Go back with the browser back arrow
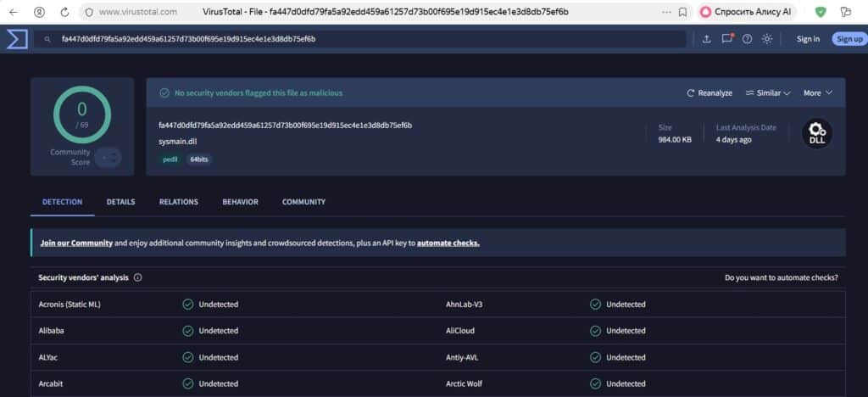This screenshot has height=397, width=868. click(14, 12)
